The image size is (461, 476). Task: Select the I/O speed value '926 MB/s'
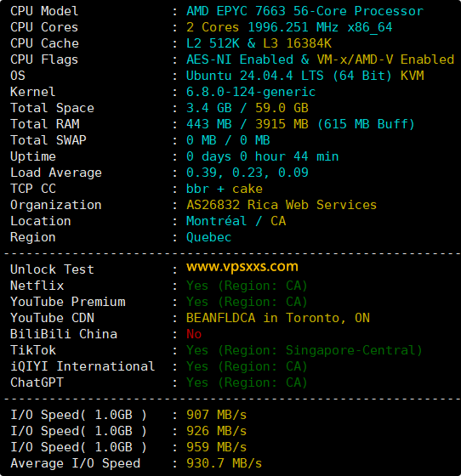(x=217, y=431)
